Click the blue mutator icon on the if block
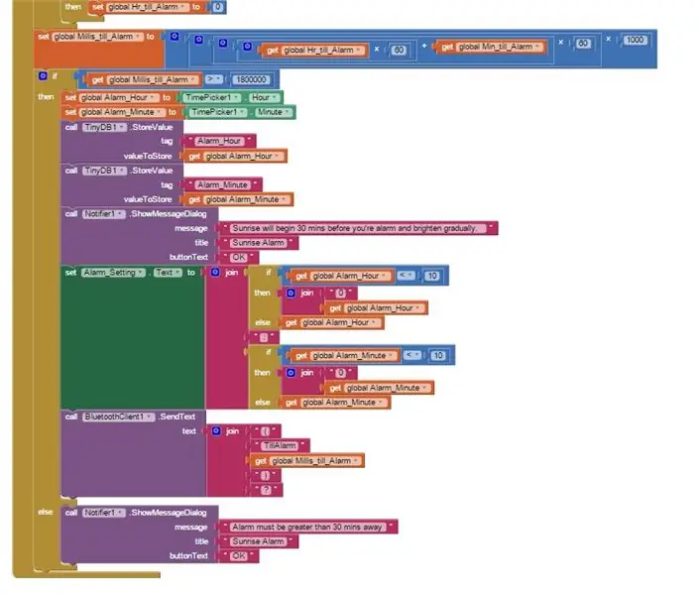This screenshot has width=700, height=595. (43, 76)
